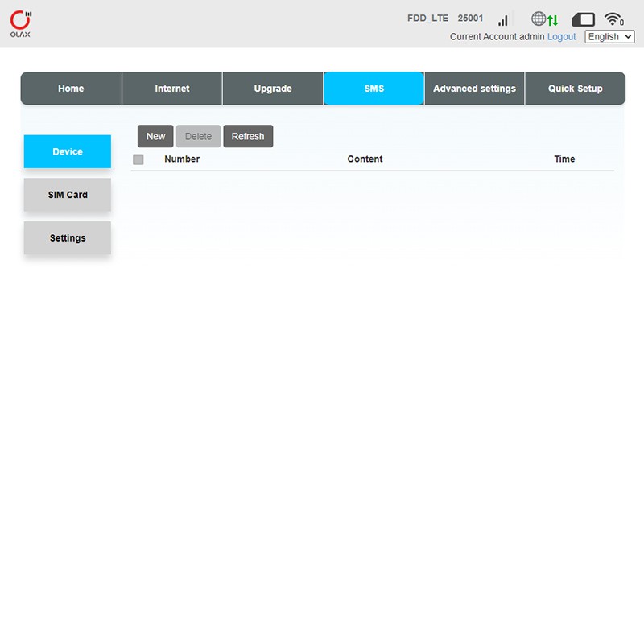Image resolution: width=644 pixels, height=644 pixels.
Task: Click the SIM card status icon
Action: click(x=583, y=19)
